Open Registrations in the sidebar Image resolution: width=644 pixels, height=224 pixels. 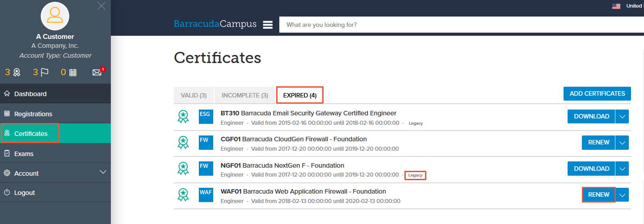pos(55,114)
